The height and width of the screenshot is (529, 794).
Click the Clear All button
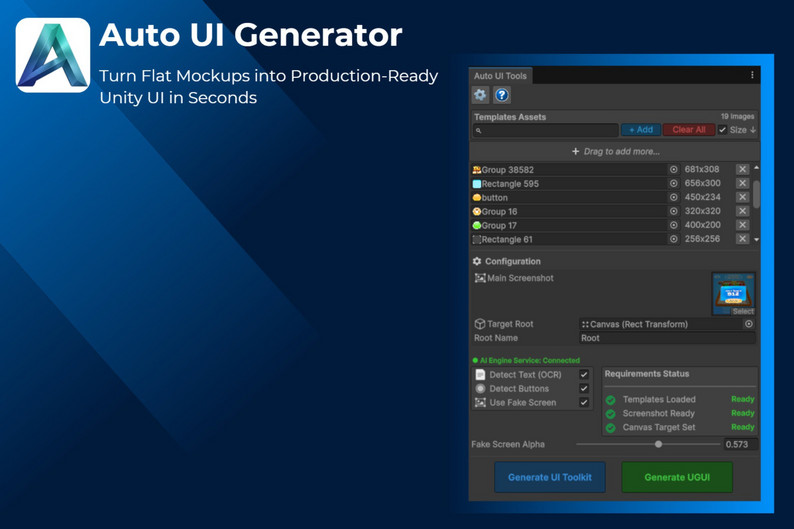[x=689, y=130]
